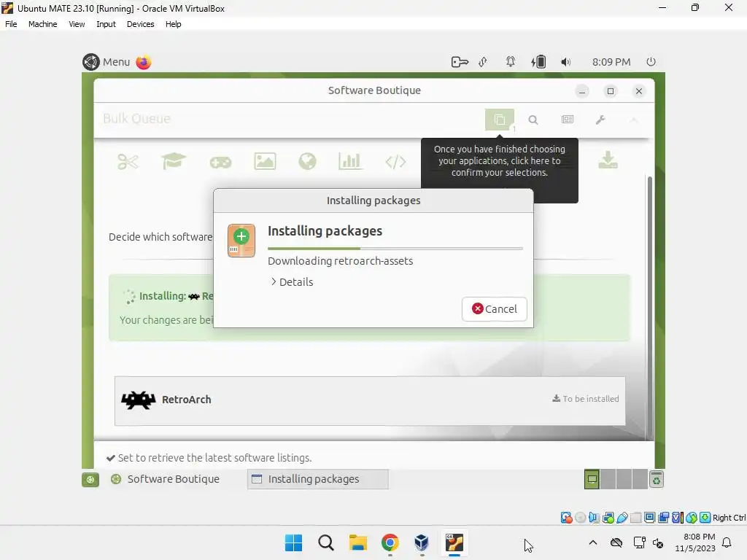Image resolution: width=747 pixels, height=560 pixels.
Task: Open File Explorer from Windows taskbar
Action: click(x=357, y=542)
